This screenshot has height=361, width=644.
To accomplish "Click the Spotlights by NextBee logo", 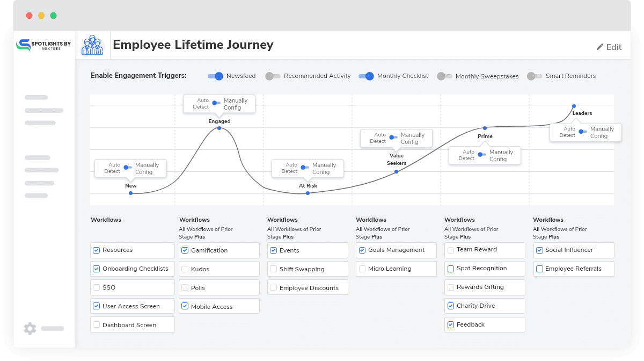I will point(43,45).
